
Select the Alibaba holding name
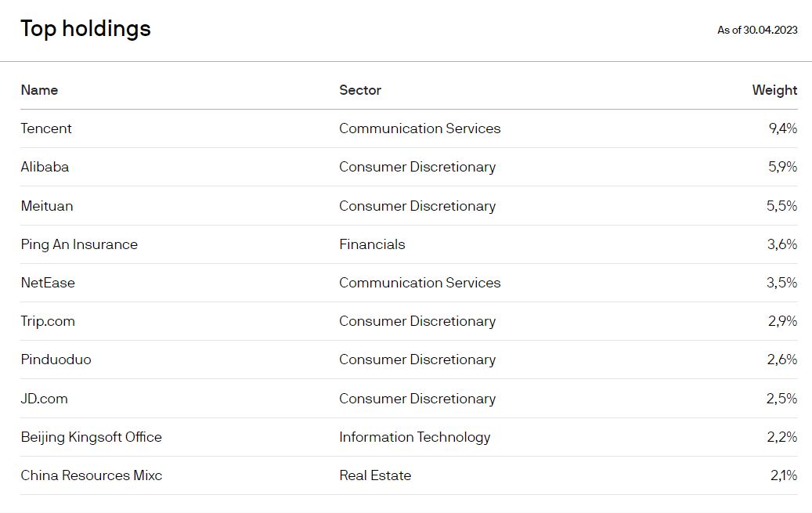(45, 167)
